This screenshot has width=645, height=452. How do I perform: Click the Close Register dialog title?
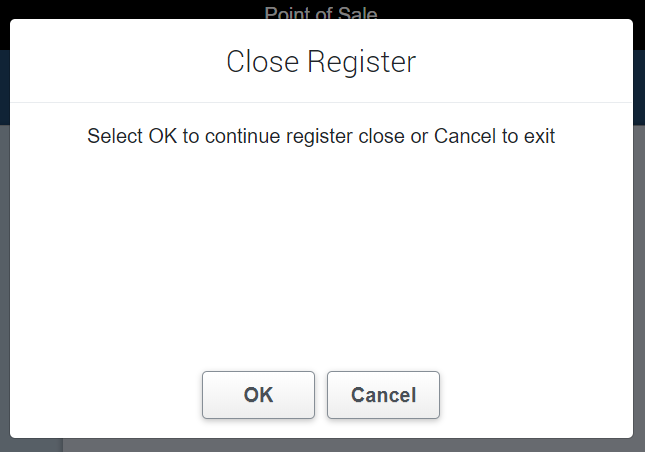[x=321, y=62]
